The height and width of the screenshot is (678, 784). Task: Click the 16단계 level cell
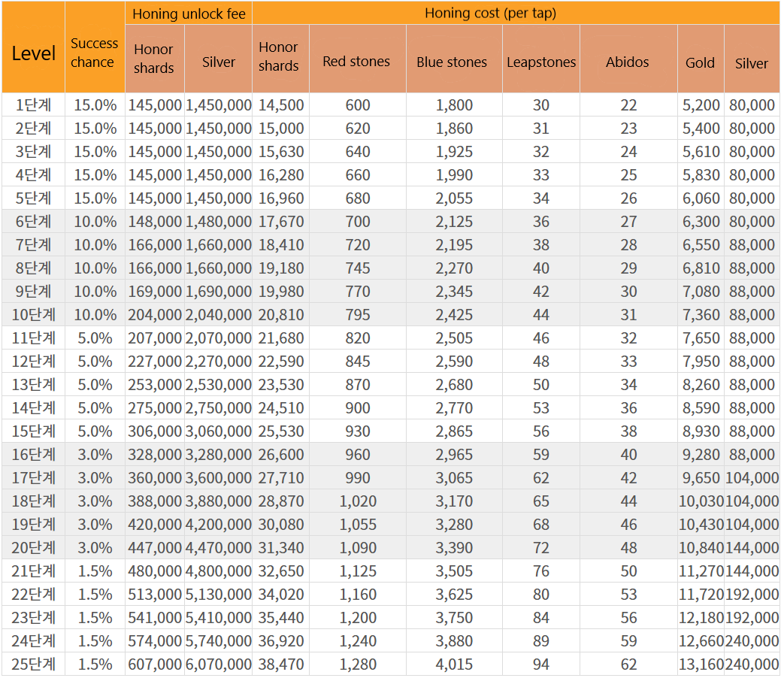point(34,455)
